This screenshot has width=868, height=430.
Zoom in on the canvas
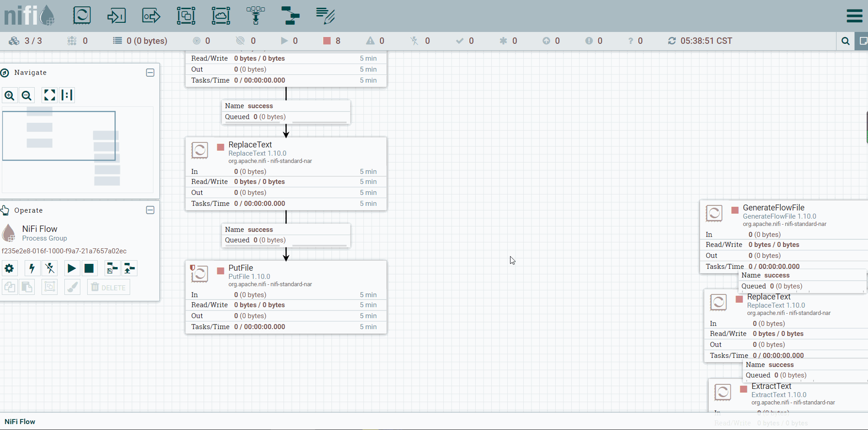pos(10,95)
